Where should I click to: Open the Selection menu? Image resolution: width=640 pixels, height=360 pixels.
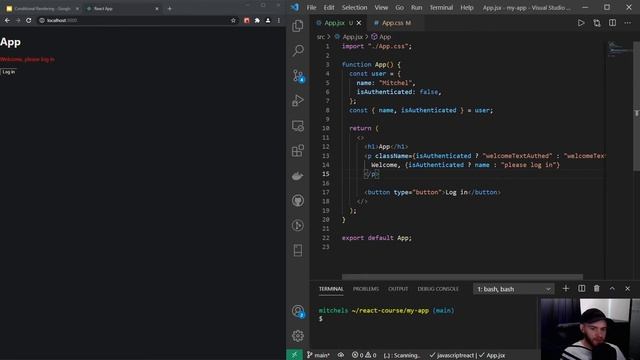tap(354, 7)
